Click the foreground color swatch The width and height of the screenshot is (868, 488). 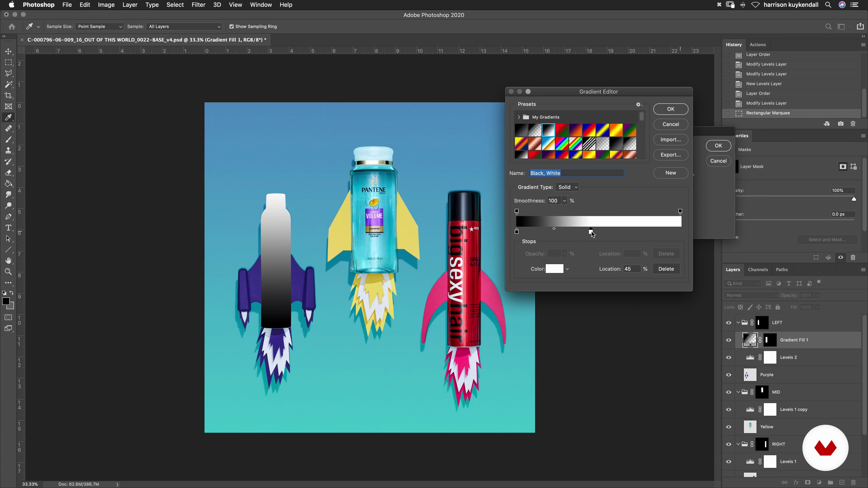[6, 302]
